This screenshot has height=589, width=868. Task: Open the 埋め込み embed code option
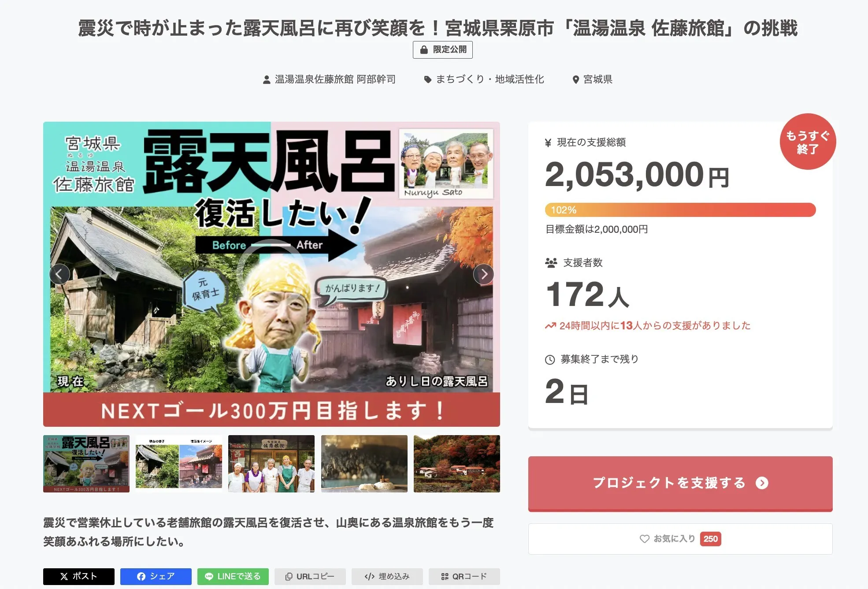[x=387, y=576]
